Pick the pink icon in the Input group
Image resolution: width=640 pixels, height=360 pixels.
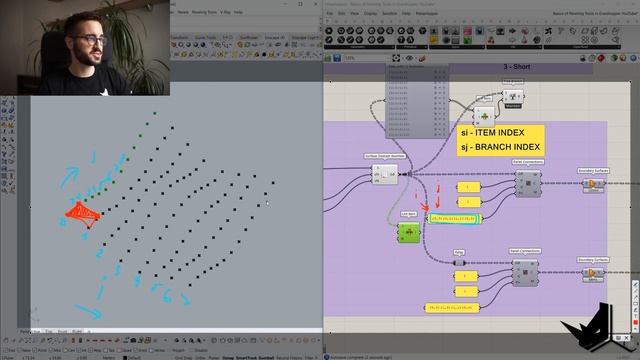click(467, 31)
